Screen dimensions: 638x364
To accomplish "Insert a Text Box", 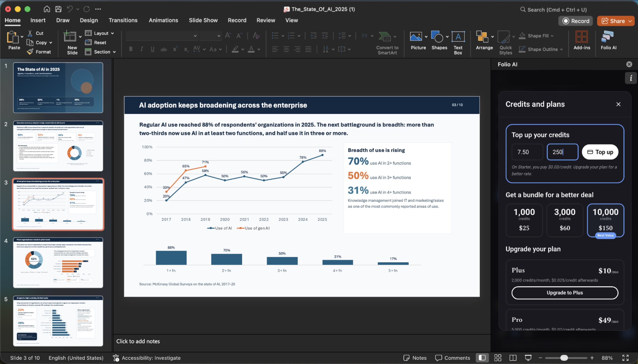I will (x=458, y=43).
